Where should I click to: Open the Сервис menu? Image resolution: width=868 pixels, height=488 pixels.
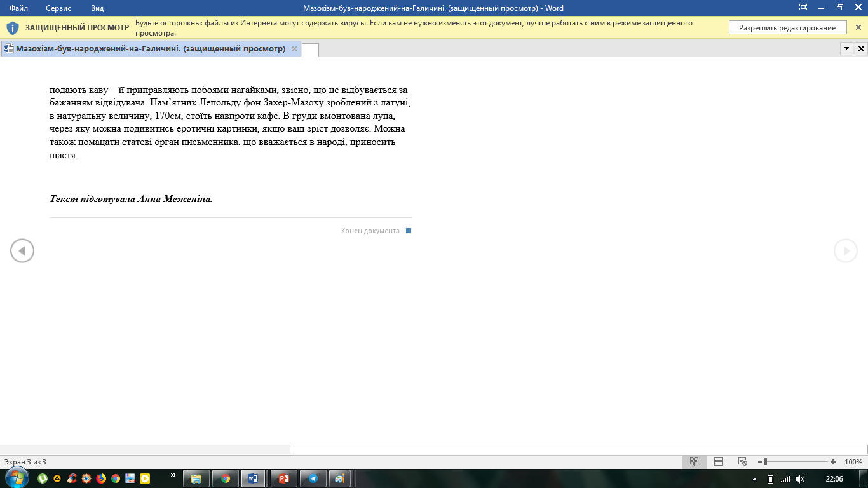click(x=58, y=8)
